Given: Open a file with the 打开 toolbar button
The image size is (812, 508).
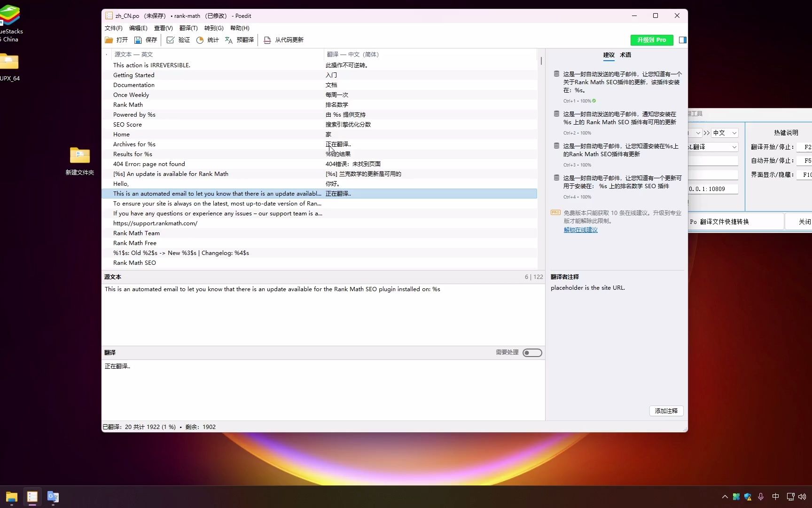Looking at the screenshot, I should click(117, 40).
